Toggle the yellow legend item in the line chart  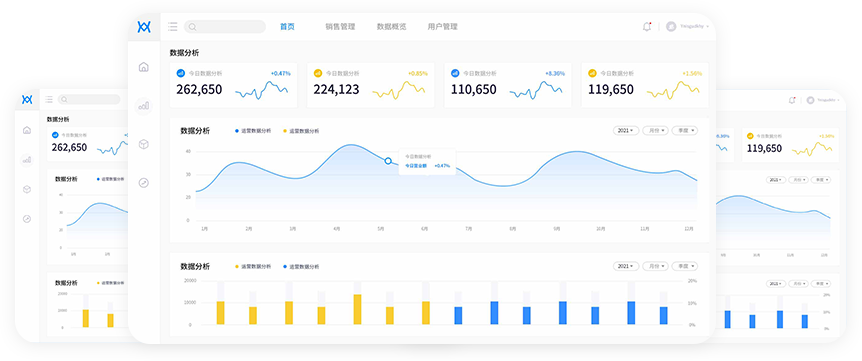[x=301, y=131]
